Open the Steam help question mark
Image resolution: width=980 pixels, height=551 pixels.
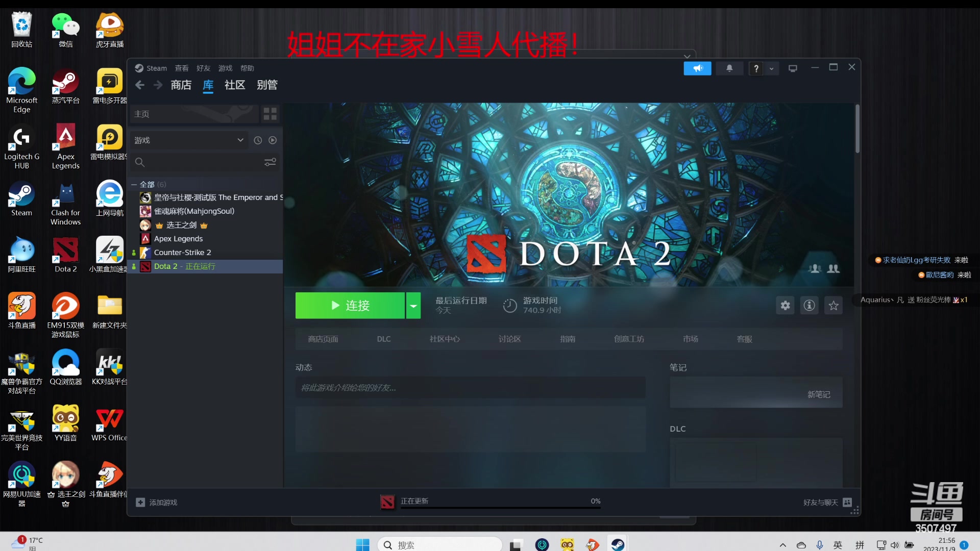(756, 68)
